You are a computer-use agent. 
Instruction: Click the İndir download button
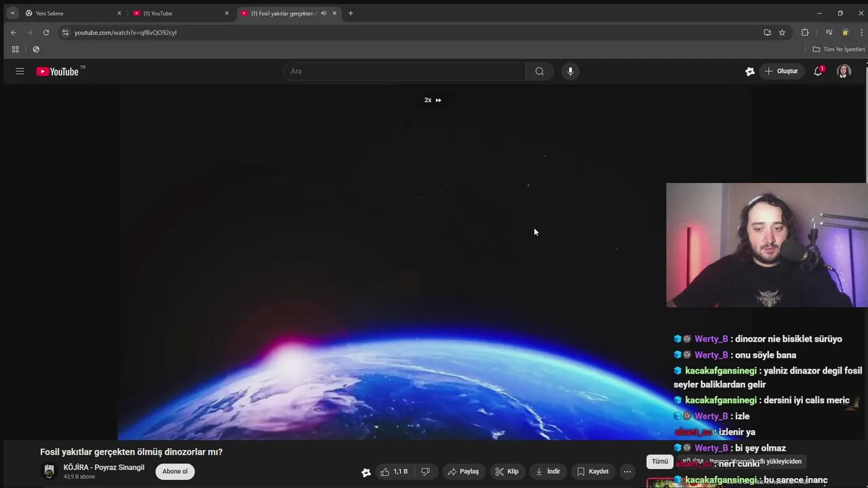click(x=548, y=472)
